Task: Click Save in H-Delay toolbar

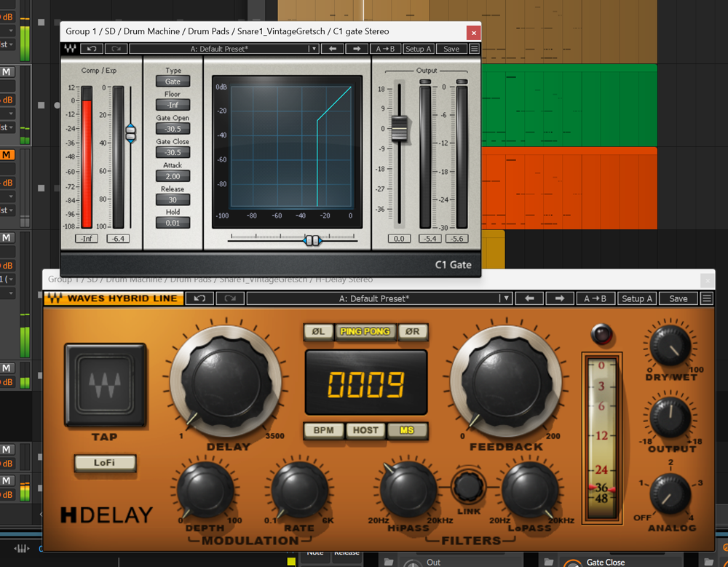Action: pyautogui.click(x=678, y=298)
